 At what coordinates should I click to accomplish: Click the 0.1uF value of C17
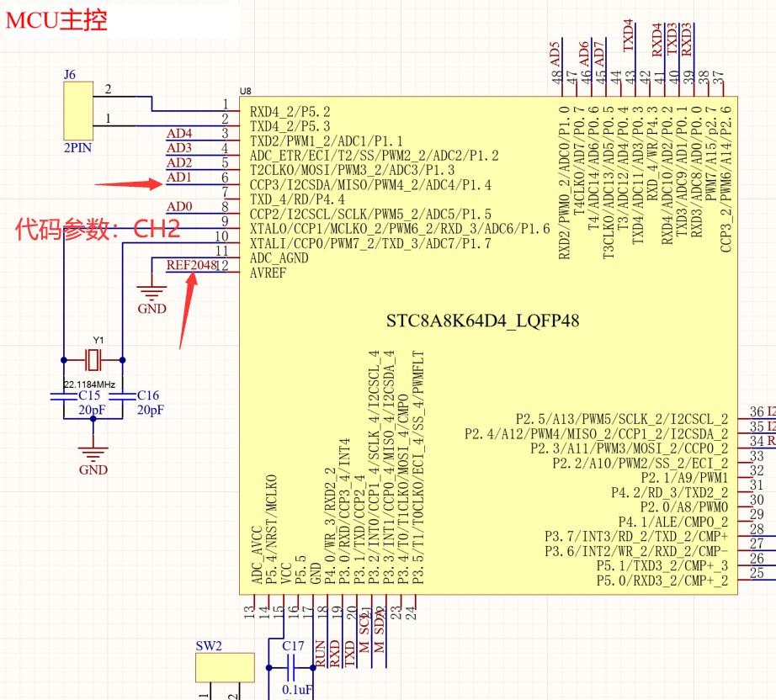click(297, 689)
